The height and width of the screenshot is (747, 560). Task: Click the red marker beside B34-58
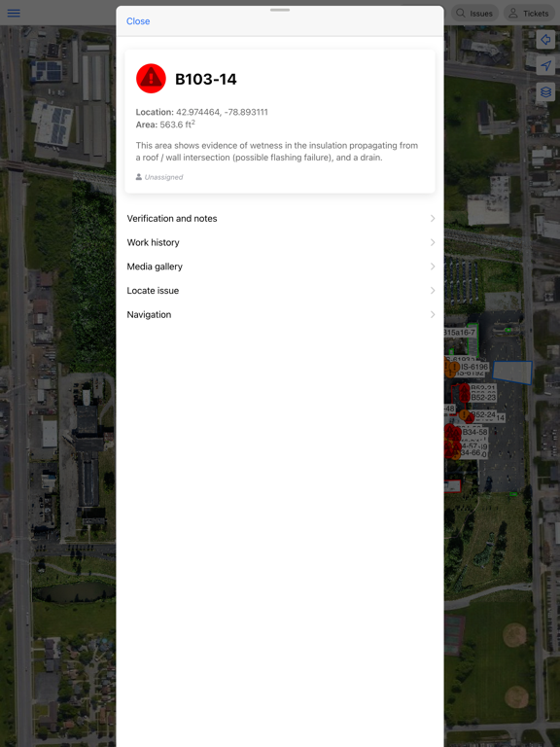click(456, 433)
